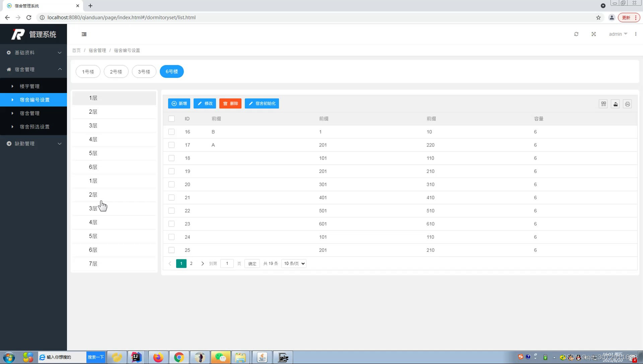The width and height of the screenshot is (643, 364).
Task: Click the browser reload icon
Action: [29, 17]
